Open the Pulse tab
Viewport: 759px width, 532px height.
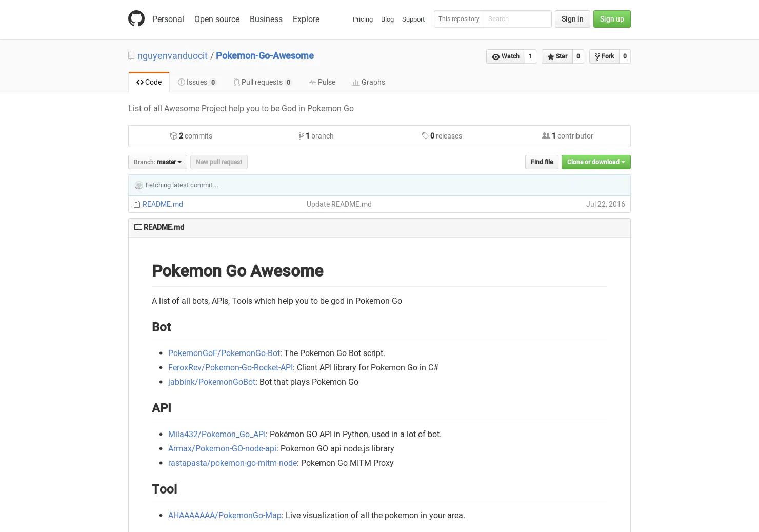pos(322,82)
